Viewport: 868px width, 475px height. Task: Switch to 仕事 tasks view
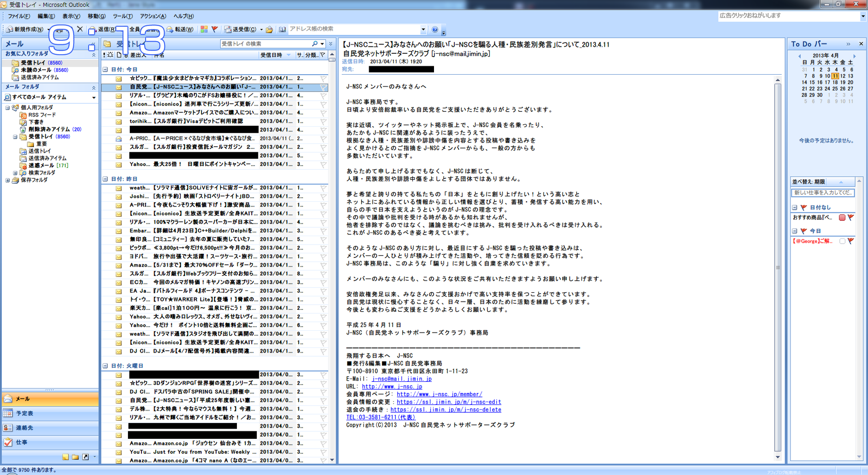50,442
